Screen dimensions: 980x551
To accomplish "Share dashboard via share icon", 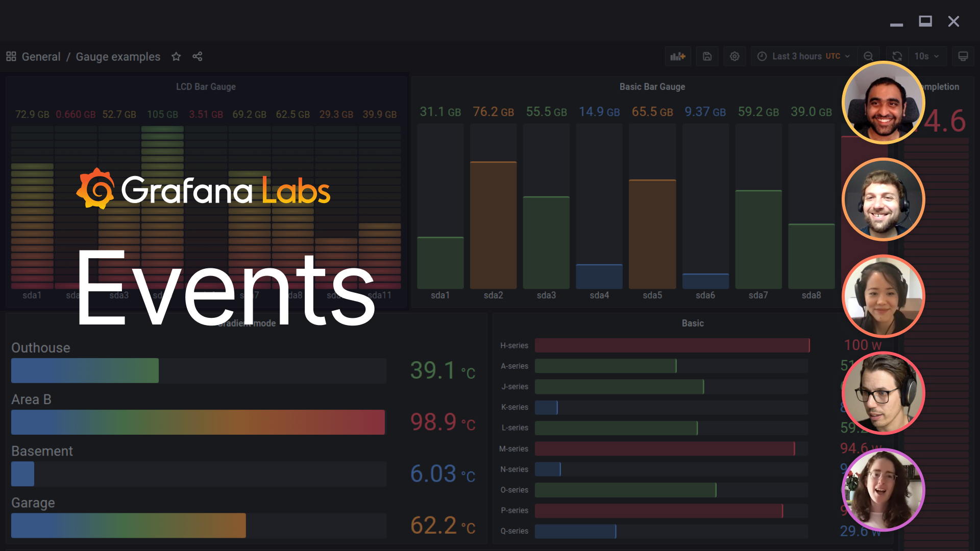I will 198,57.
